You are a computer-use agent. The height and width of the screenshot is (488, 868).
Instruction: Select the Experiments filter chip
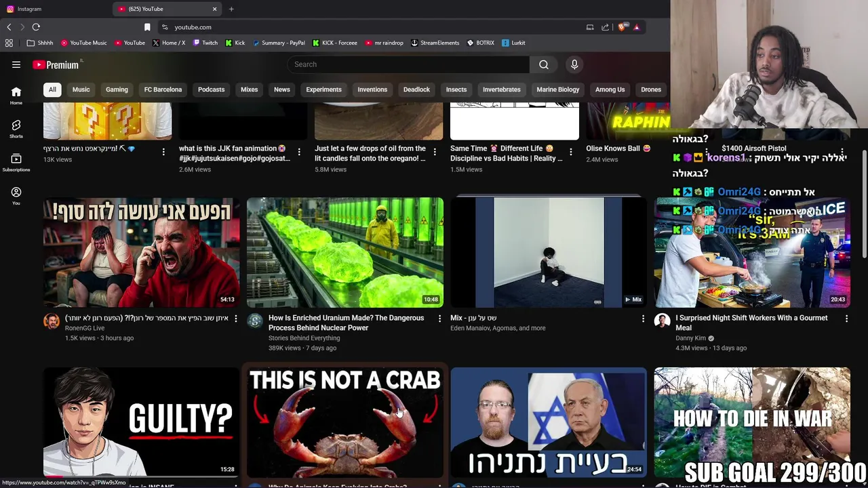[x=323, y=89]
